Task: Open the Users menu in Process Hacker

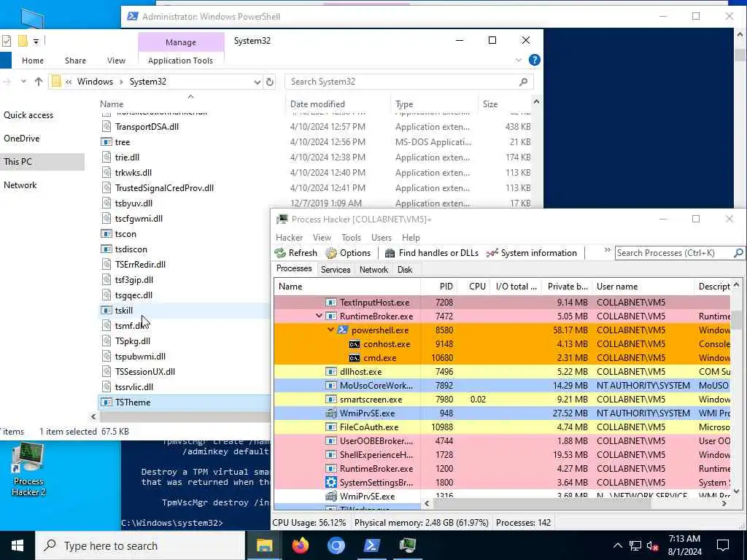Action: click(381, 237)
